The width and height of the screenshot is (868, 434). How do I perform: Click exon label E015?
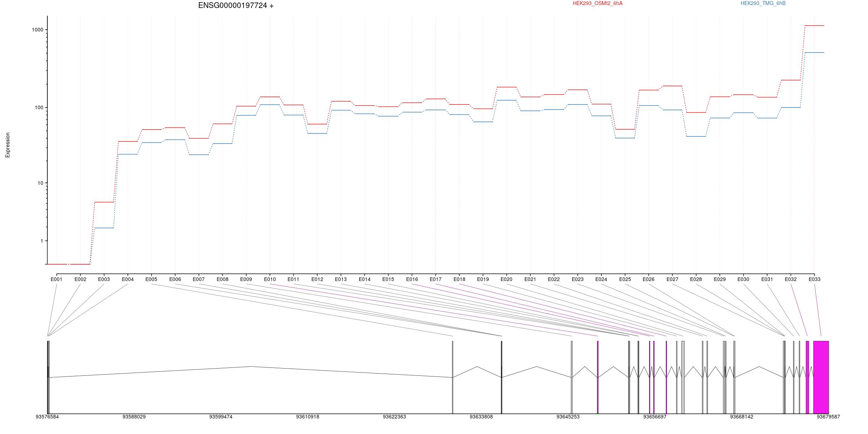388,279
